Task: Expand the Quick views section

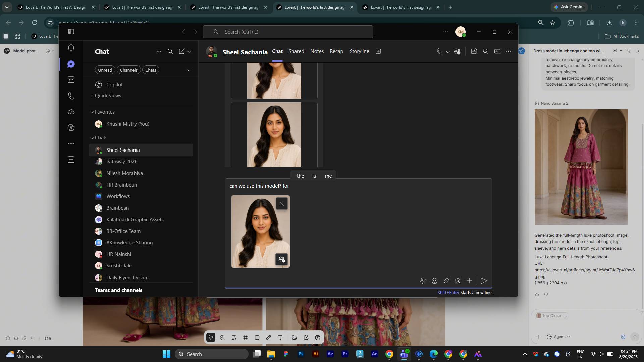Action: coord(92,96)
